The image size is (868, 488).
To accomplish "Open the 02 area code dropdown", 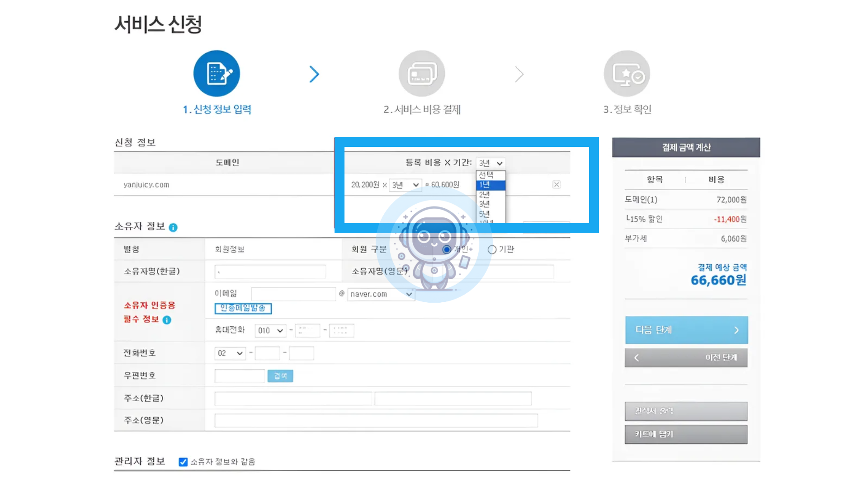I will click(x=230, y=353).
